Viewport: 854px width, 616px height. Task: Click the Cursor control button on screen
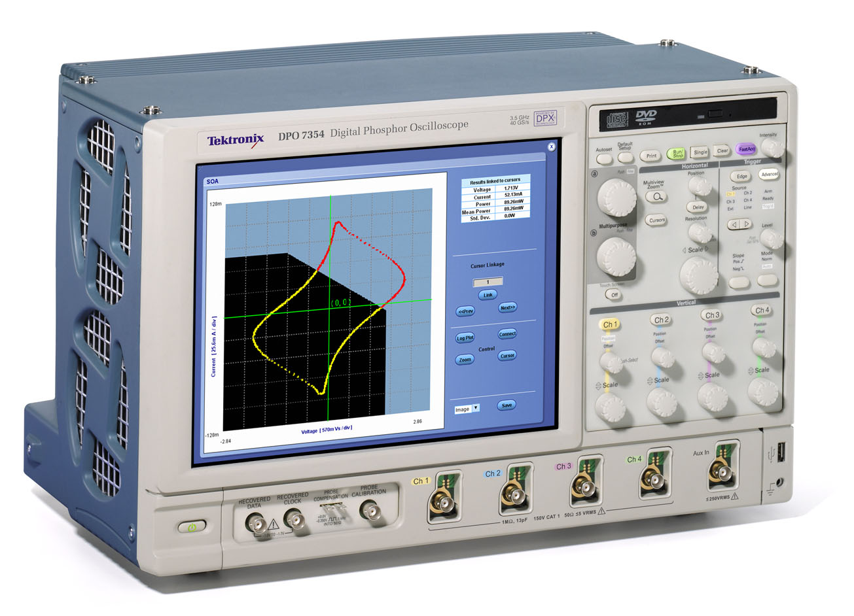coord(507,356)
